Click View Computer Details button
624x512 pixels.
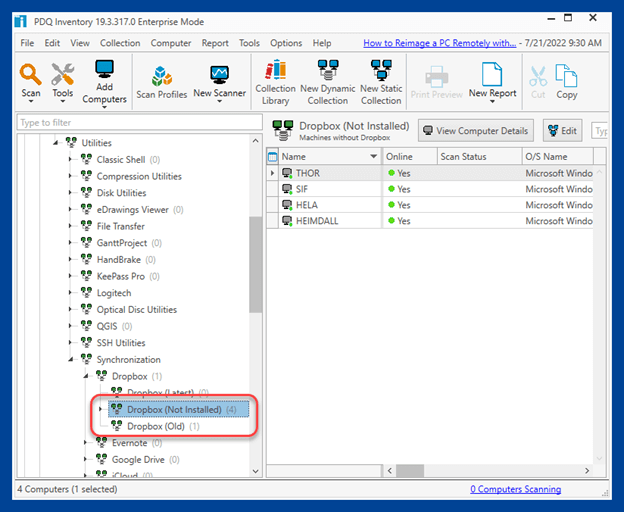(476, 130)
